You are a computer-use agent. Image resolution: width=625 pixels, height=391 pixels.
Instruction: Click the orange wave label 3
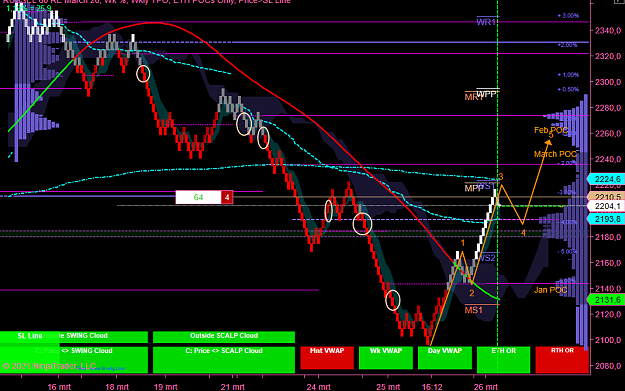(x=501, y=176)
